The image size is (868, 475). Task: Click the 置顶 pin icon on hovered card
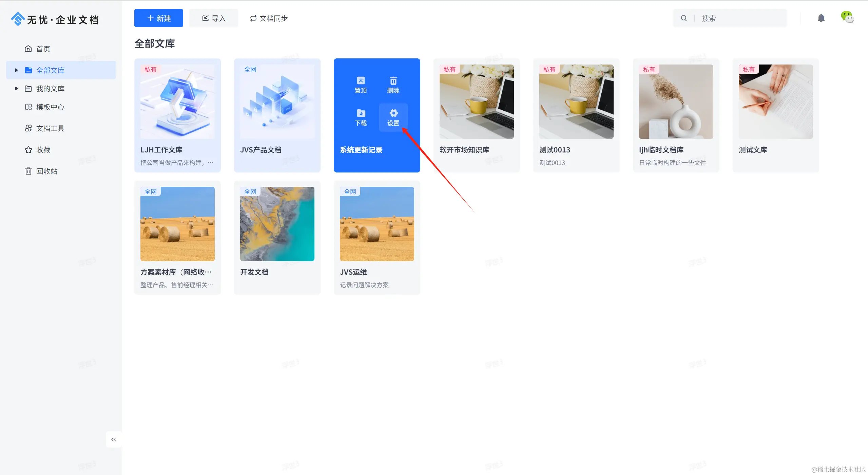361,81
